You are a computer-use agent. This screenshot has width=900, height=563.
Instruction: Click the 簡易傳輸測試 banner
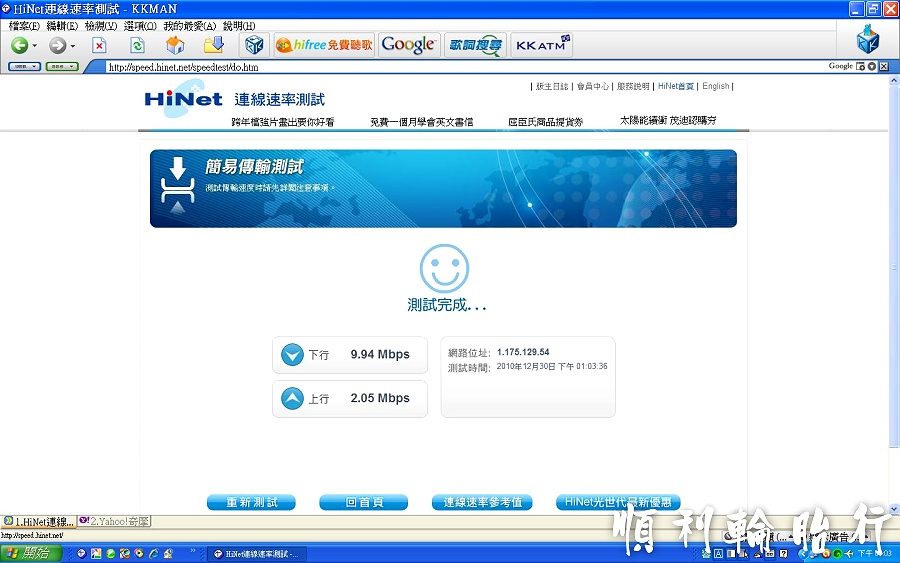pos(443,189)
